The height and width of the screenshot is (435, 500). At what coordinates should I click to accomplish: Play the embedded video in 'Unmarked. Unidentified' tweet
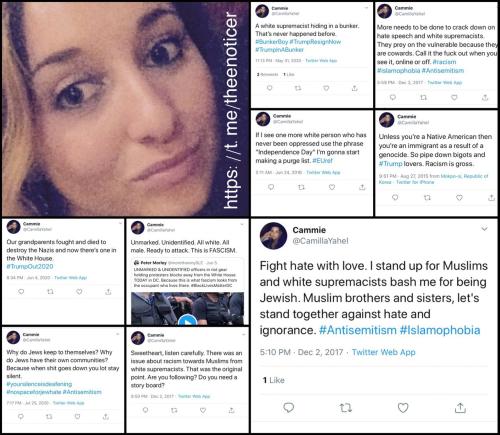click(187, 321)
